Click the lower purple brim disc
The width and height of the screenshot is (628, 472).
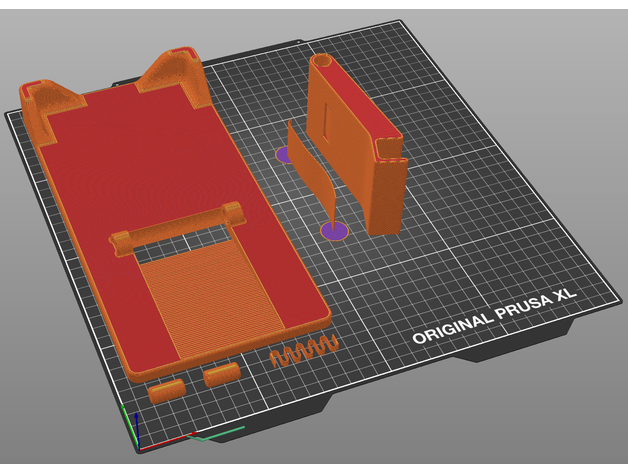(x=334, y=231)
